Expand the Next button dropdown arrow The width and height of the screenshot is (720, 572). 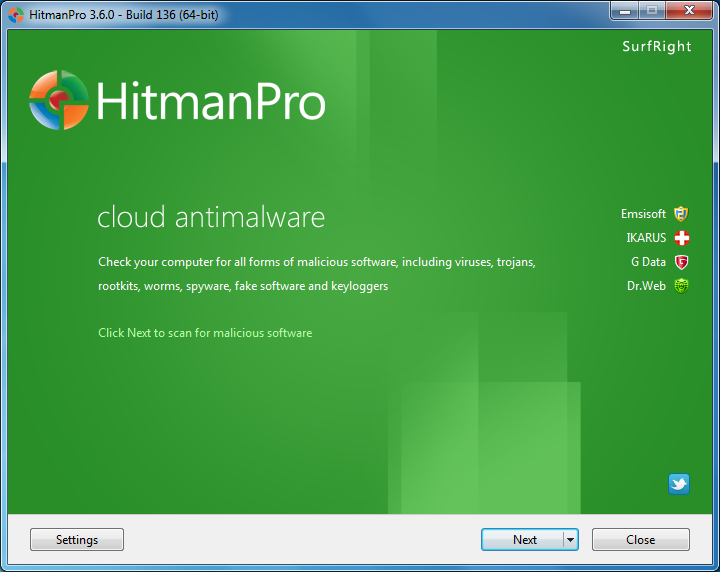570,539
